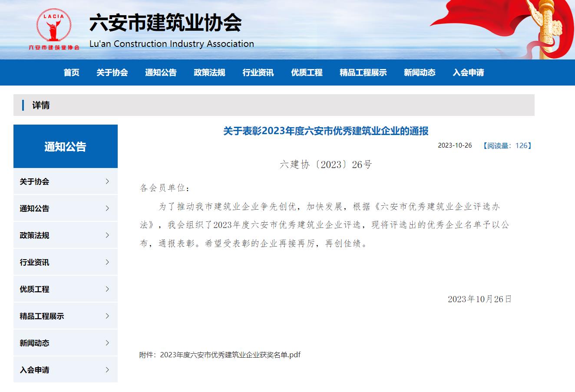Open 关于协会 in the top navigation bar

pyautogui.click(x=112, y=72)
